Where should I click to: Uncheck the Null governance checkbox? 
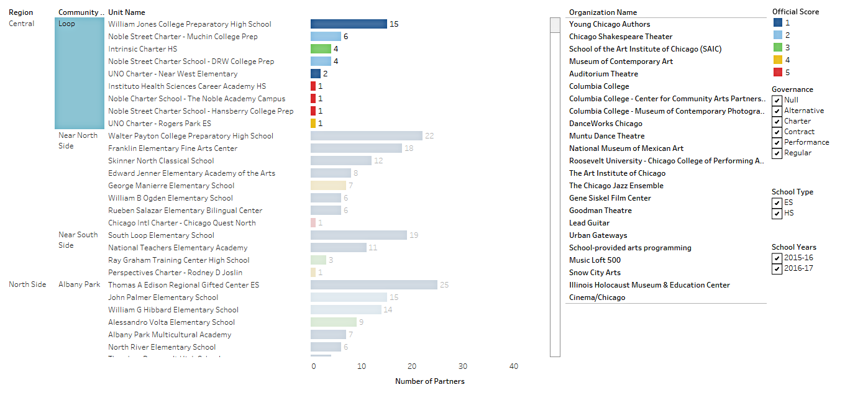(x=777, y=100)
